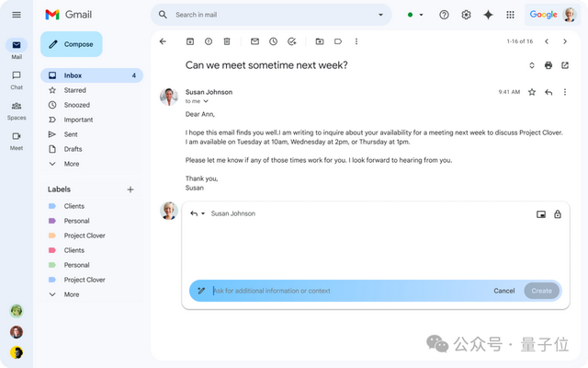Cancel the Help me write prompt

pyautogui.click(x=503, y=291)
